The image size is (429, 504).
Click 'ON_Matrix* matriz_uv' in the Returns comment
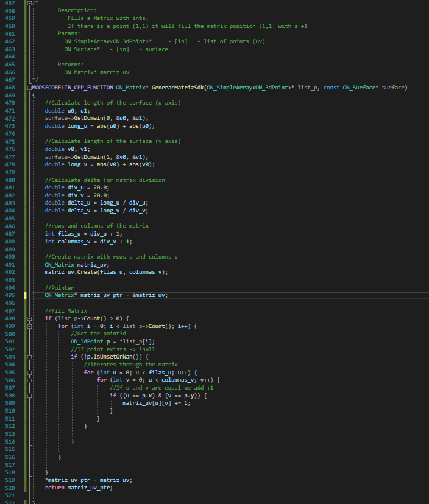click(x=96, y=72)
